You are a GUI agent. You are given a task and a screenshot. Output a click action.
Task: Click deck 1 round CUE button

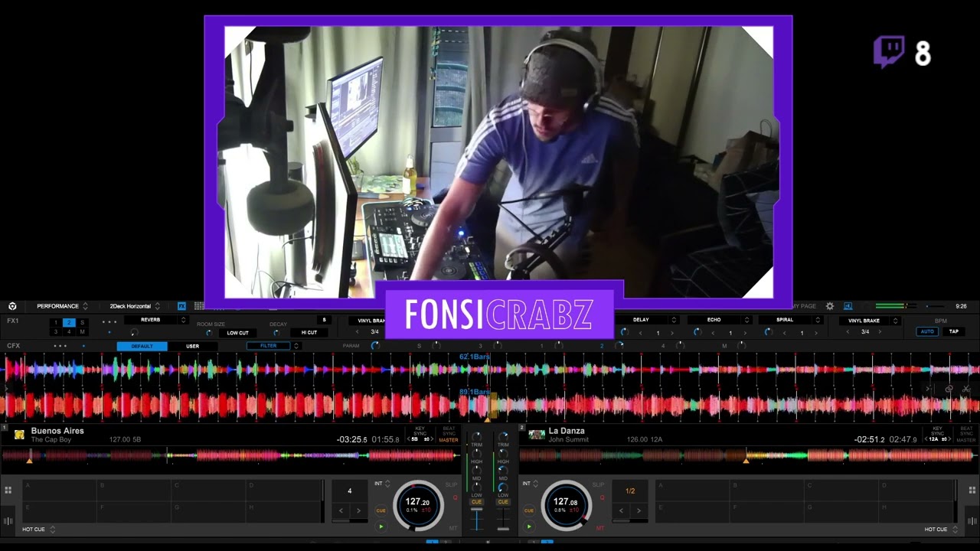[381, 510]
